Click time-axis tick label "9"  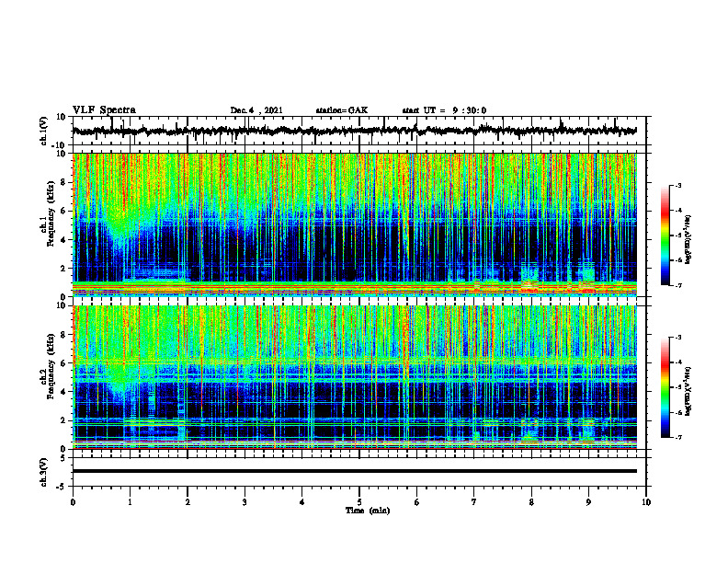[x=588, y=502]
